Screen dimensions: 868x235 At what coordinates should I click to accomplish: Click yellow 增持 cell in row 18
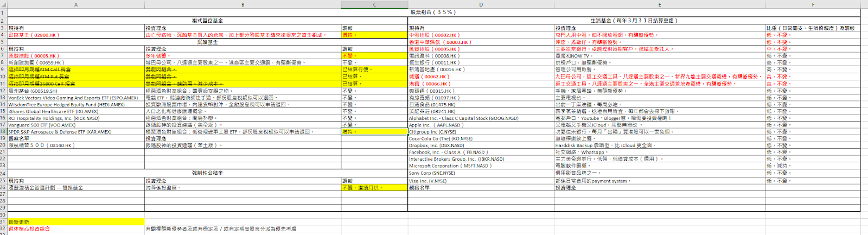374,131
